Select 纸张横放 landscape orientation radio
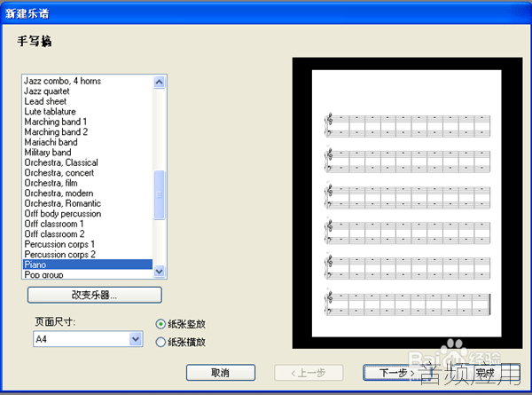Viewport: 532px width, 395px height. pyautogui.click(x=181, y=342)
